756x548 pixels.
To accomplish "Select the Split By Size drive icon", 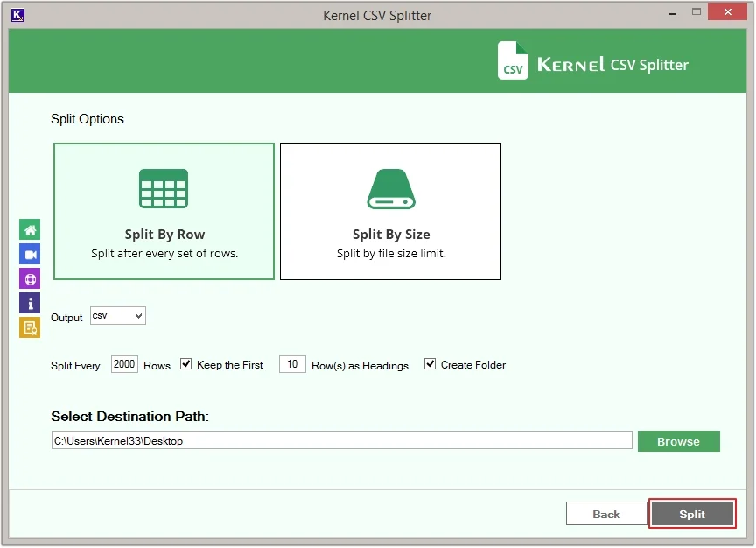I will (390, 188).
